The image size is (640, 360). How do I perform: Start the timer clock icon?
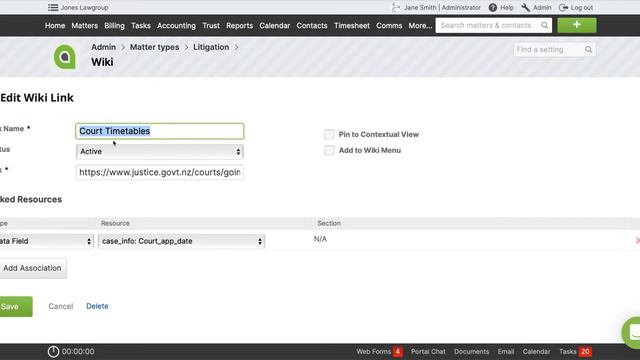[53, 351]
